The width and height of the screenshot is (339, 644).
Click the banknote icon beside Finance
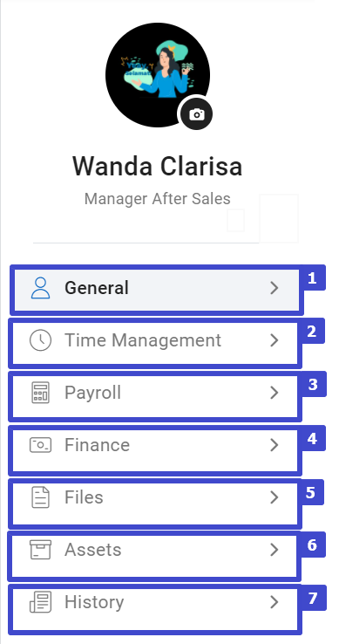[x=41, y=445]
